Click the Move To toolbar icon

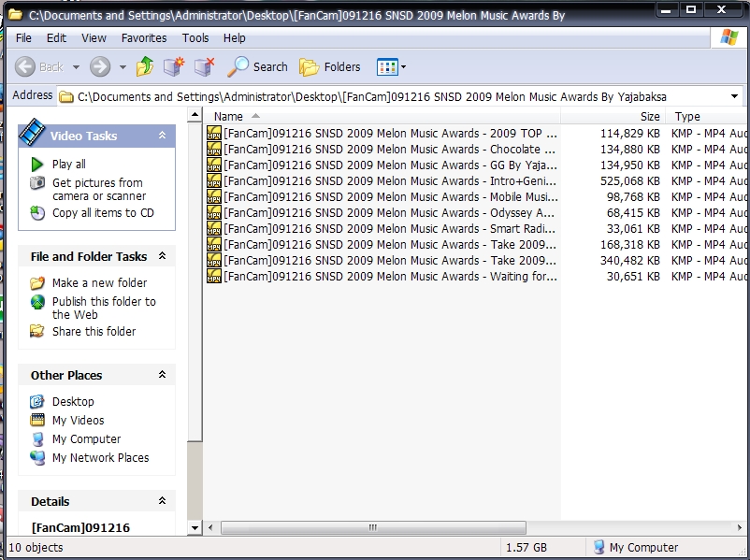(174, 66)
